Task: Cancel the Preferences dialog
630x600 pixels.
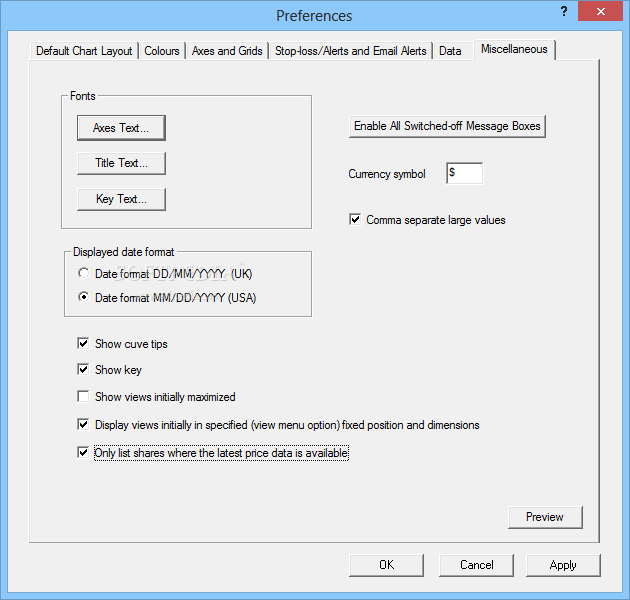Action: 477,565
